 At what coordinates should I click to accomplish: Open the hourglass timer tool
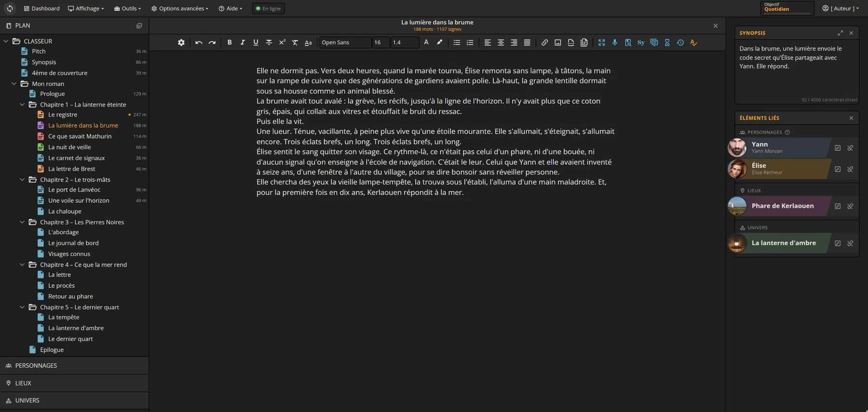[x=667, y=42]
